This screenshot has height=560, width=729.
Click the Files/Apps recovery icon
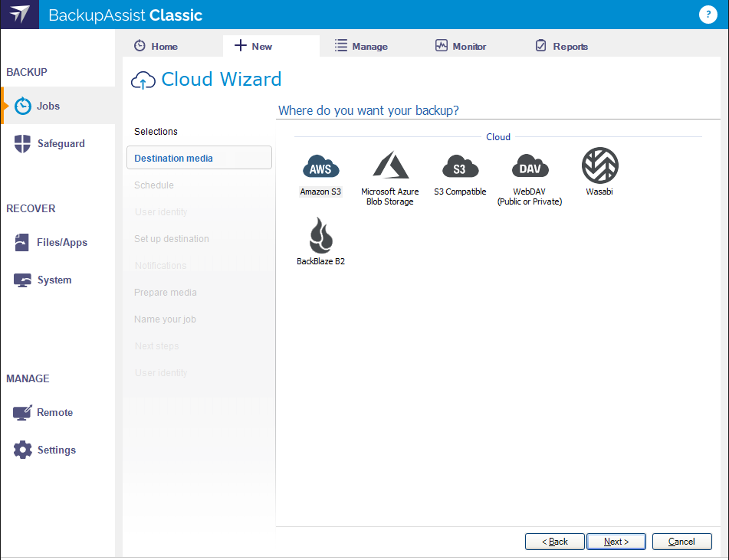[x=22, y=242]
